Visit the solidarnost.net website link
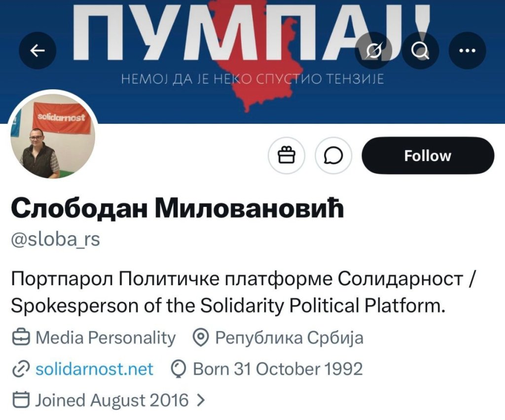Image resolution: width=505 pixels, height=420 pixels. point(94,369)
